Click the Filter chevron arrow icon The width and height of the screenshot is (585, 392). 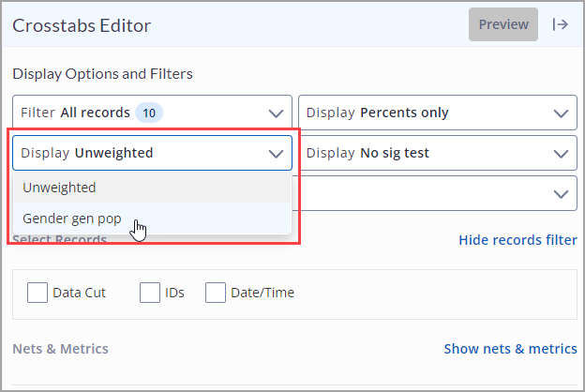276,113
